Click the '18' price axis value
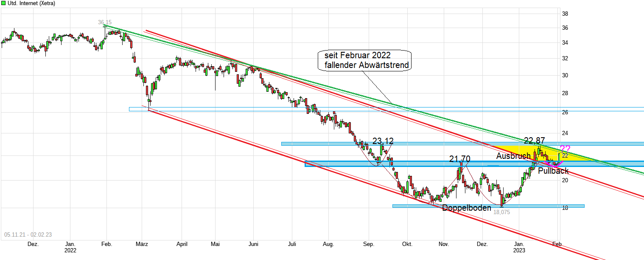The height and width of the screenshot is (260, 644). coord(565,208)
